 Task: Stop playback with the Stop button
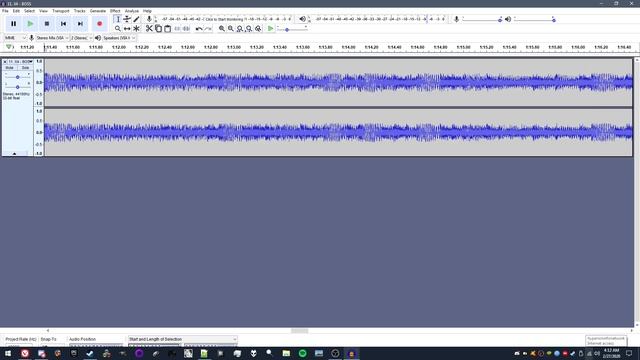pos(47,24)
